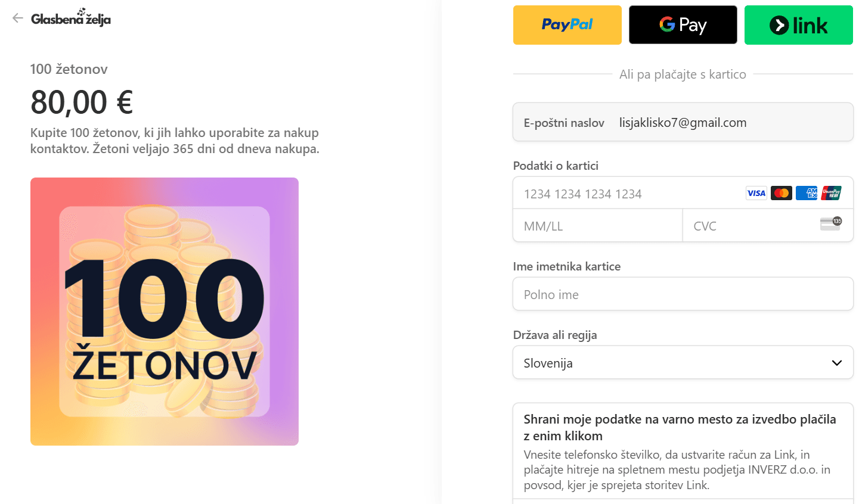Viewport: 859px width, 504px height.
Task: Pay with the green Link button
Action: click(798, 25)
